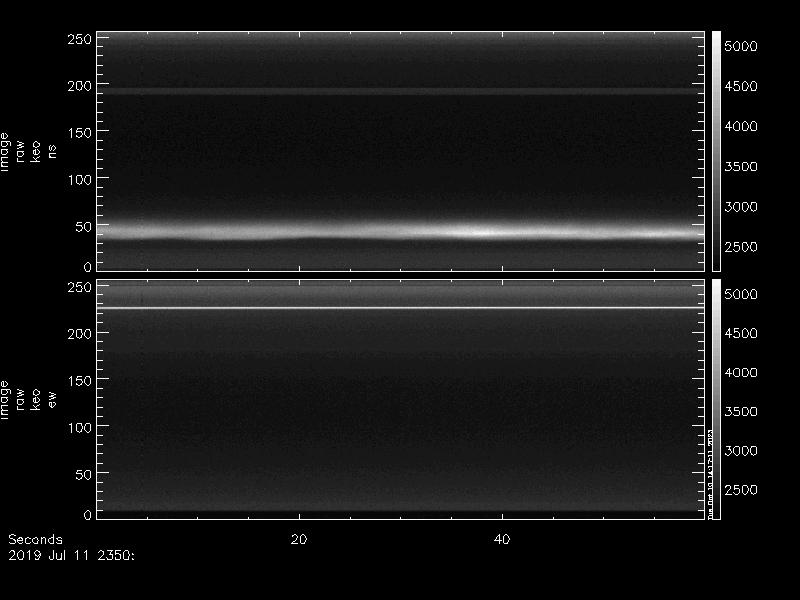
Task: Click the '250' tick label on the ns keogram
Action: [x=80, y=39]
